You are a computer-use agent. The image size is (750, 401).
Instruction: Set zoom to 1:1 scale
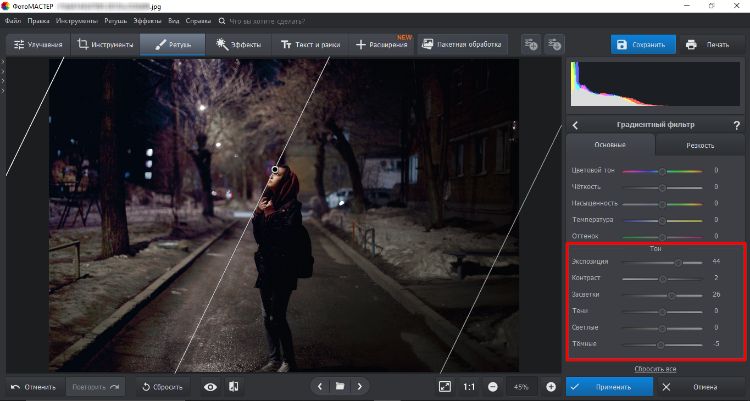[x=469, y=386]
